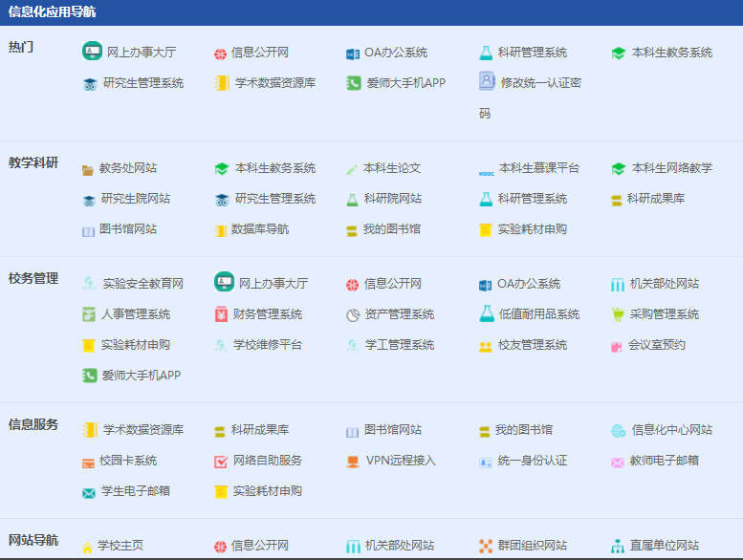Open 本科生教务系统 in 教学科研 section

tap(275, 168)
